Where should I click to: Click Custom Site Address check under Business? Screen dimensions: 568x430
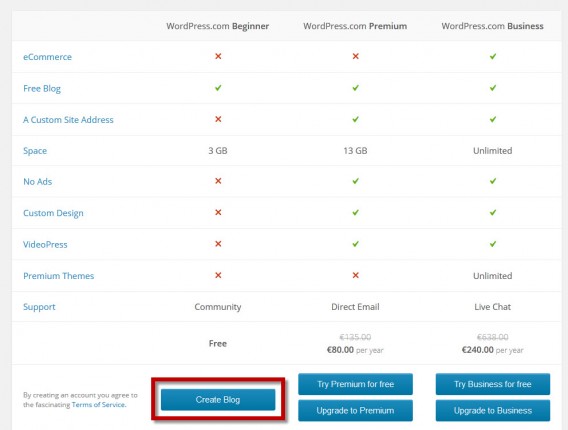coord(493,119)
